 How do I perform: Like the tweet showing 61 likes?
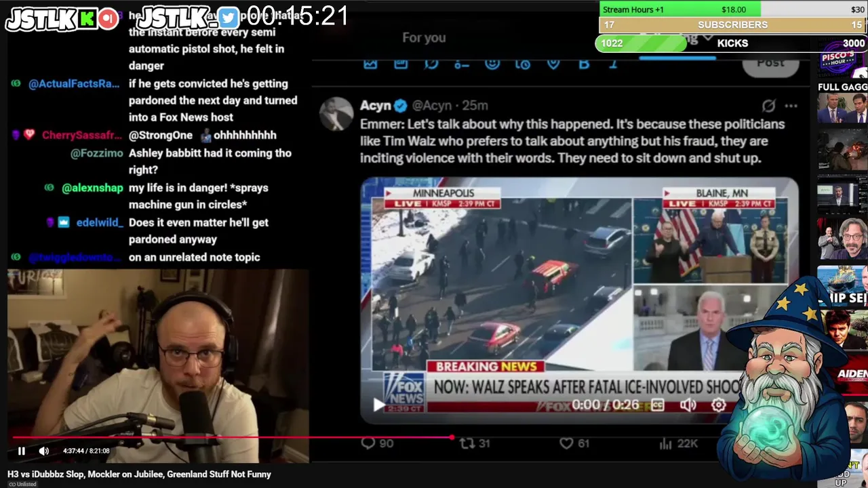[574, 443]
